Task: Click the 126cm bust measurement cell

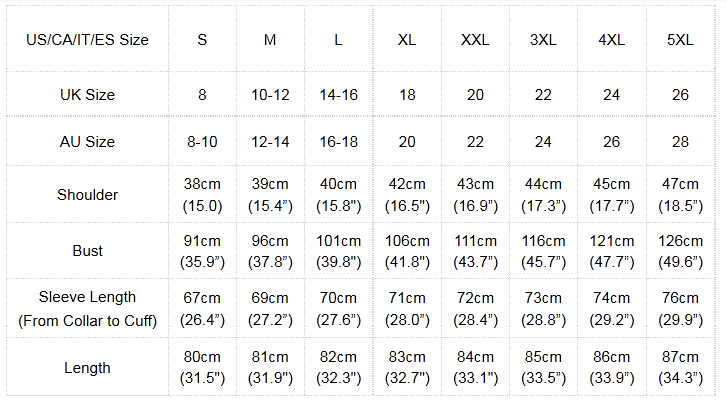Action: coord(680,251)
